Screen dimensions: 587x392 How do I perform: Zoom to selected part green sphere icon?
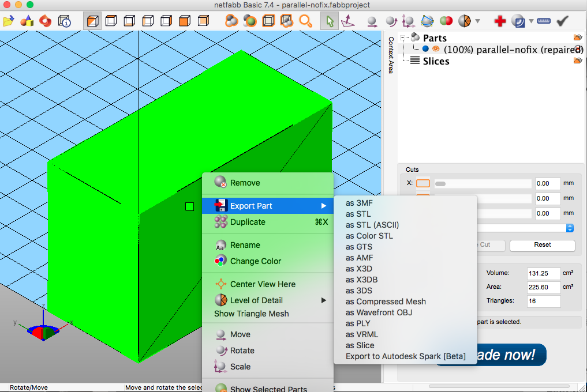(x=250, y=21)
